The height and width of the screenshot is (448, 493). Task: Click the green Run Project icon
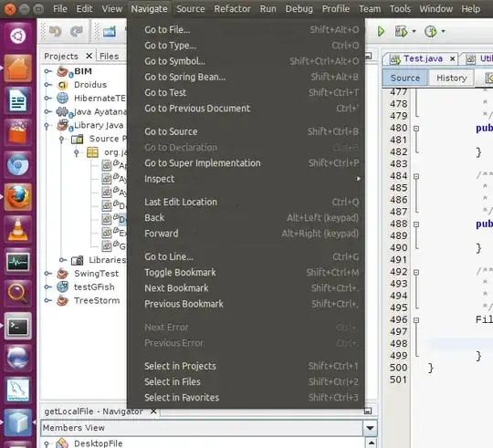coord(381,31)
